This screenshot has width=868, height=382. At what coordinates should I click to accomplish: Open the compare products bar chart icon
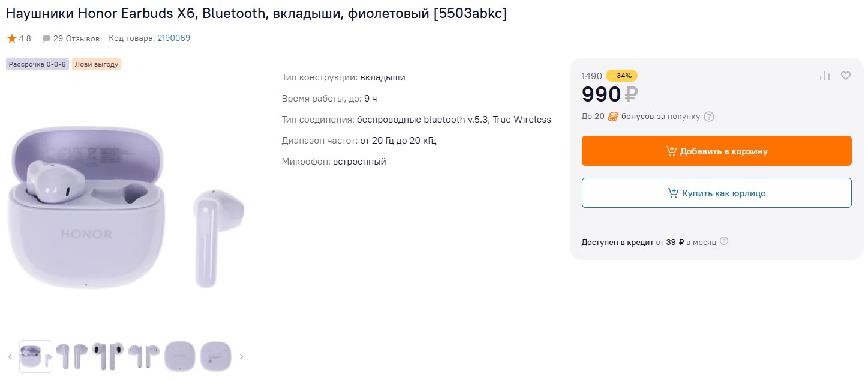pos(825,76)
